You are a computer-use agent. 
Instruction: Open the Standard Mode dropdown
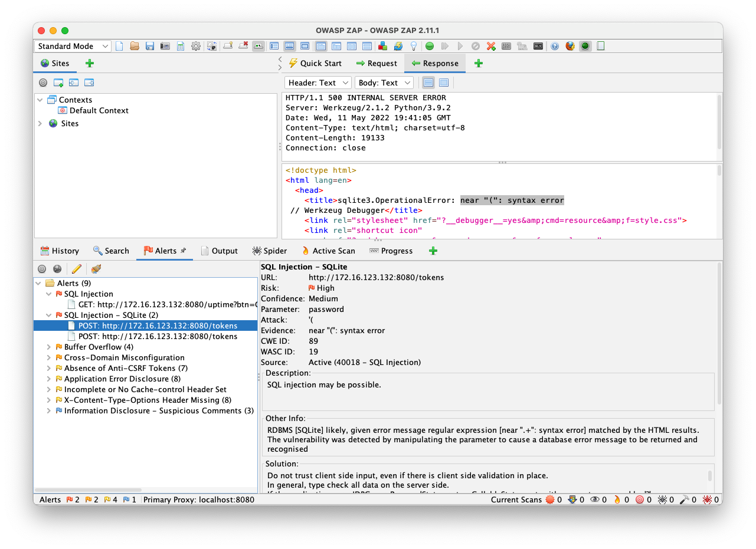[73, 47]
